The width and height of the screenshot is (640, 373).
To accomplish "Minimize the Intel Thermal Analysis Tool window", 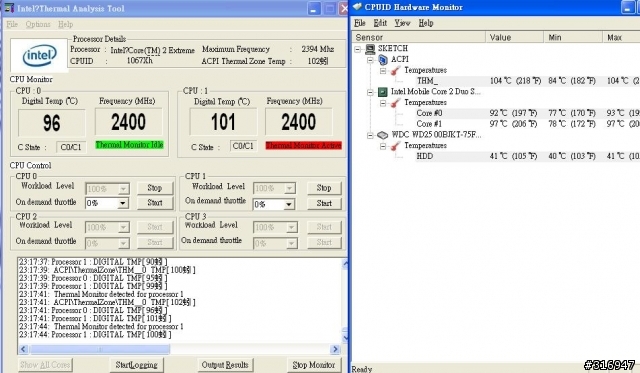I will click(313, 9).
